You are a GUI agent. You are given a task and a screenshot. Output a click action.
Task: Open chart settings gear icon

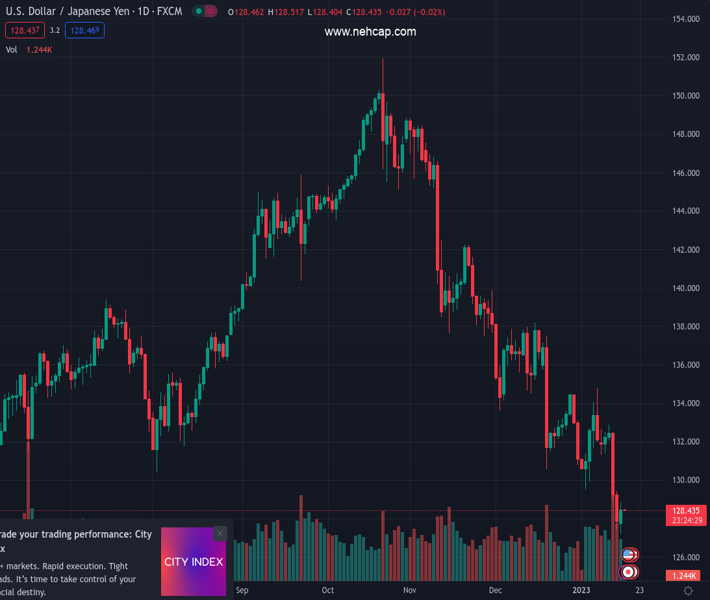click(x=687, y=591)
